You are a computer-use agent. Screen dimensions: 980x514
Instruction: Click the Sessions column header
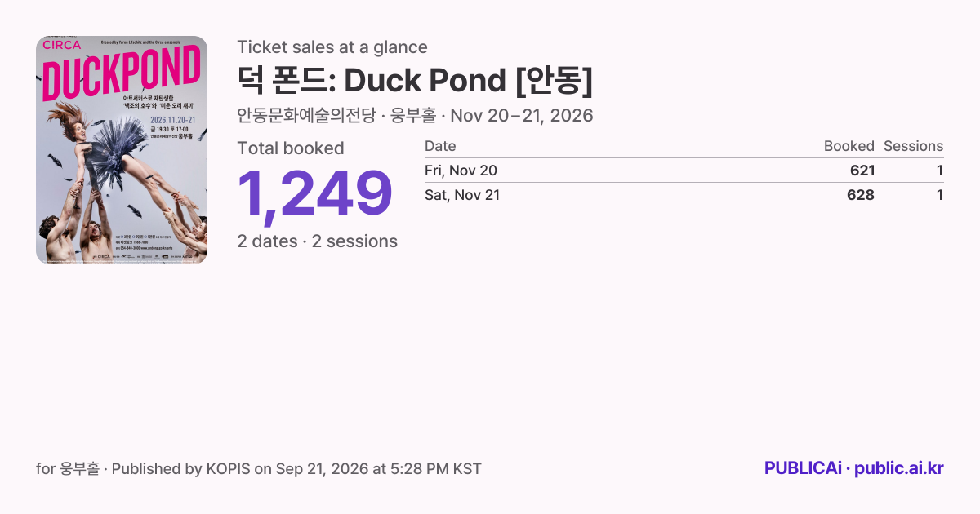(913, 146)
